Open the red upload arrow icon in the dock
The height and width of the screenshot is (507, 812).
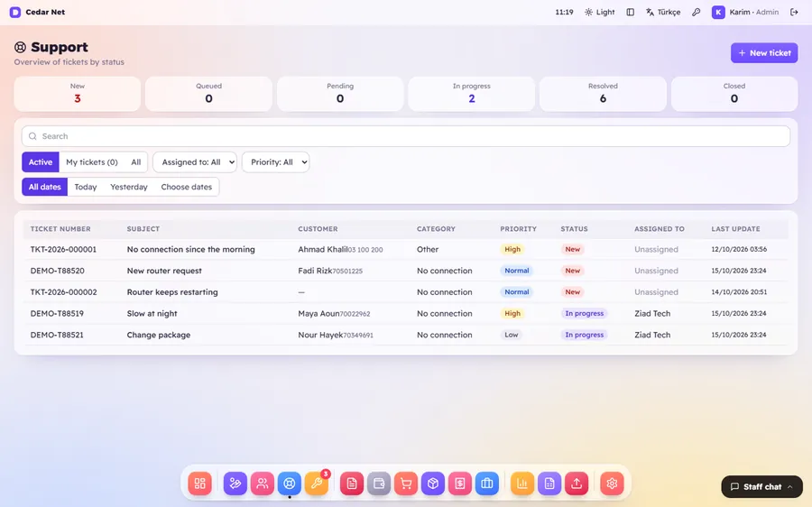(577, 484)
